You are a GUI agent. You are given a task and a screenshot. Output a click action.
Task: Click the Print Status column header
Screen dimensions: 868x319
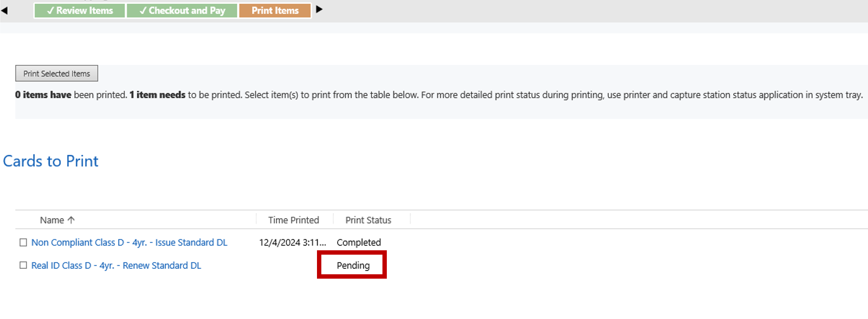tap(368, 220)
